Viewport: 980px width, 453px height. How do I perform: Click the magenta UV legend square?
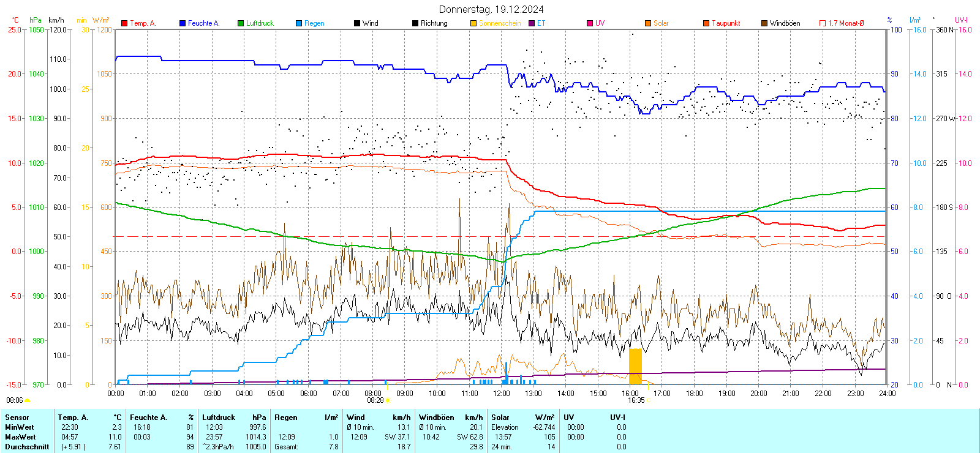(590, 23)
